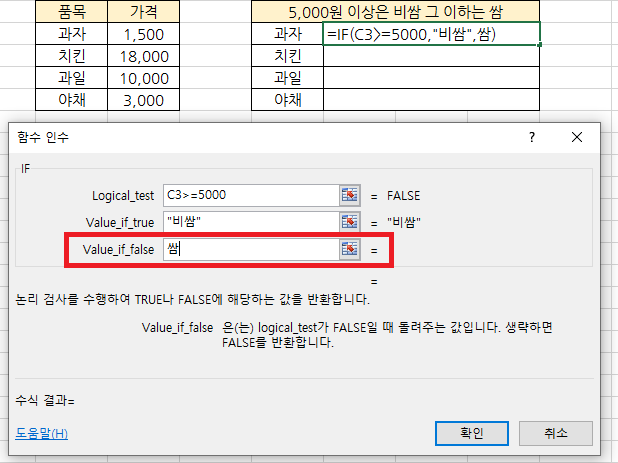Viewport: 618px width, 463px height.
Task: Select the empty result cell next to right-table 야채
Action: pos(431,100)
